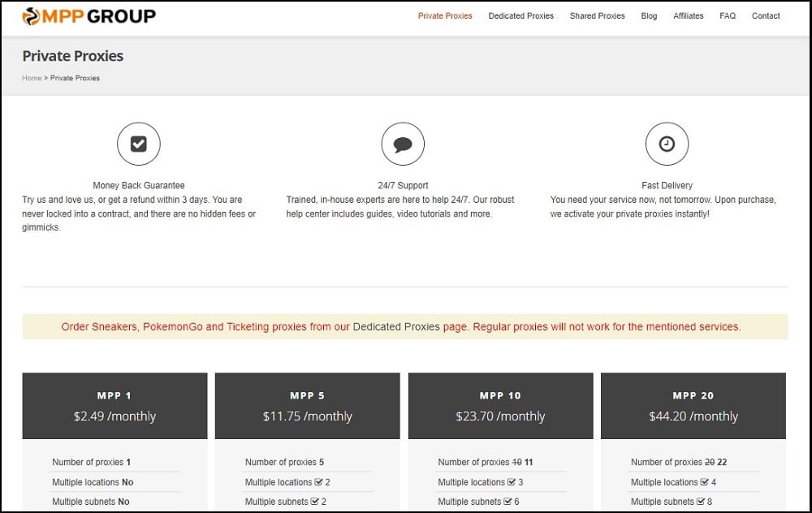Click 'Number of proxies 5' in MPP 5
The image size is (812, 513).
pyautogui.click(x=284, y=463)
